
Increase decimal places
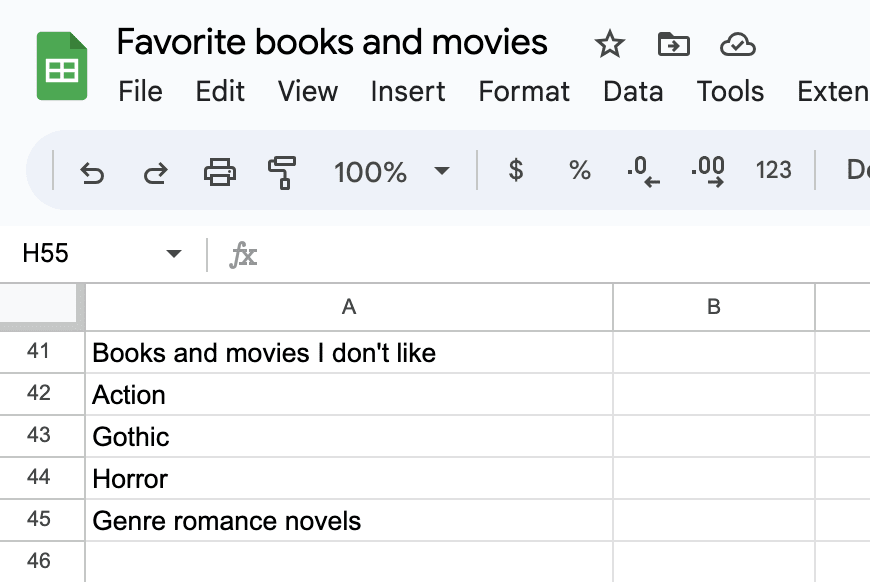tap(708, 171)
